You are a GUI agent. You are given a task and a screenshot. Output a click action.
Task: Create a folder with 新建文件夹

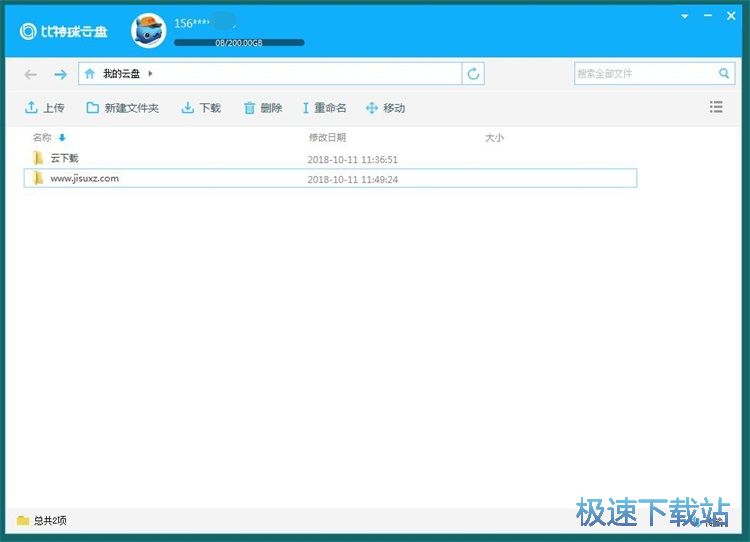122,108
